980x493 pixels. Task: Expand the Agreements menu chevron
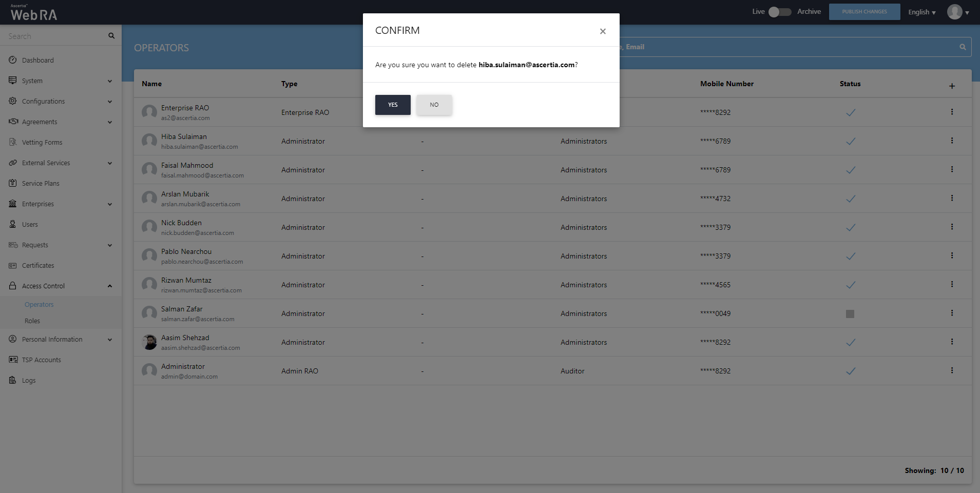tap(110, 122)
